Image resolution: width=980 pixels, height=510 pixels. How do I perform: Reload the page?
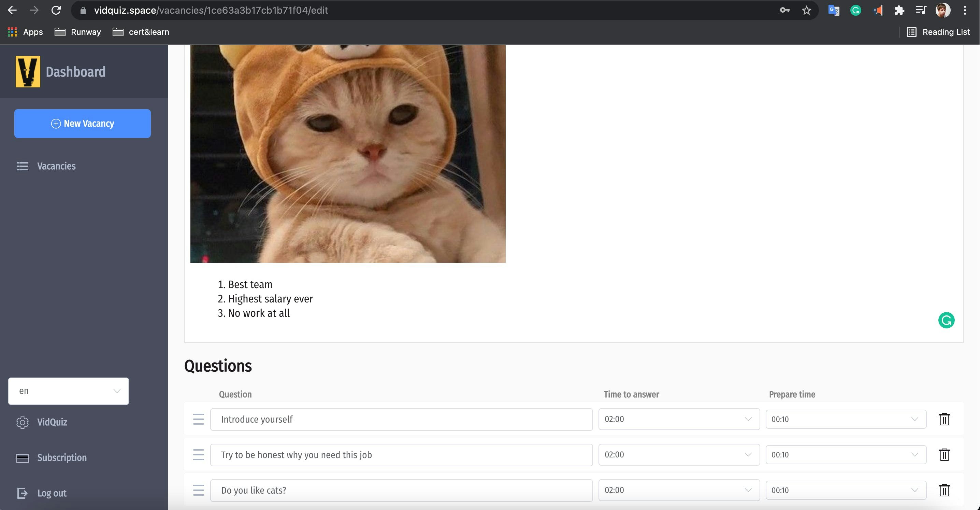coord(56,10)
